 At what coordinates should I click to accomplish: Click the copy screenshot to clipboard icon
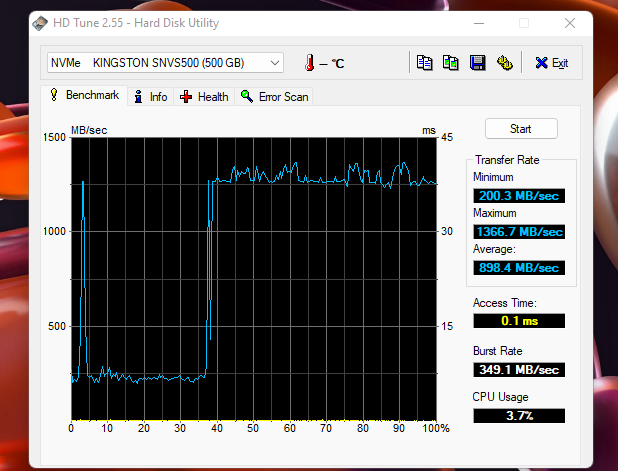pos(450,63)
